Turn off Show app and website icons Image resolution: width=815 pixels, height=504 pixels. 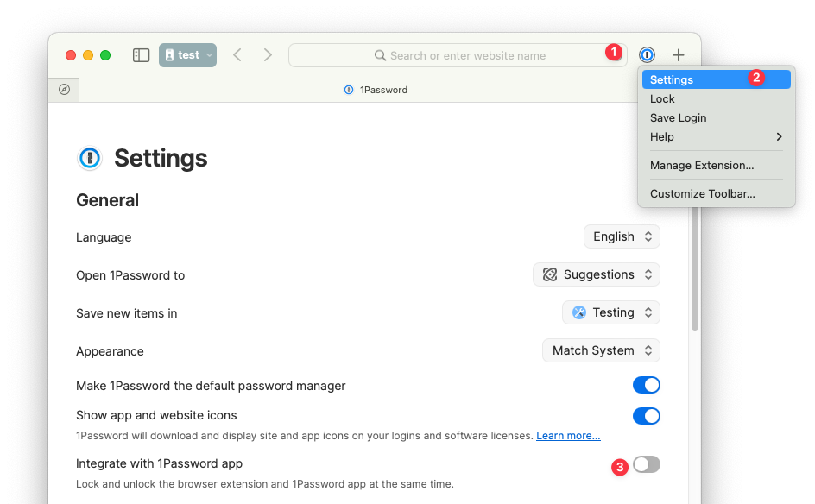click(x=646, y=416)
